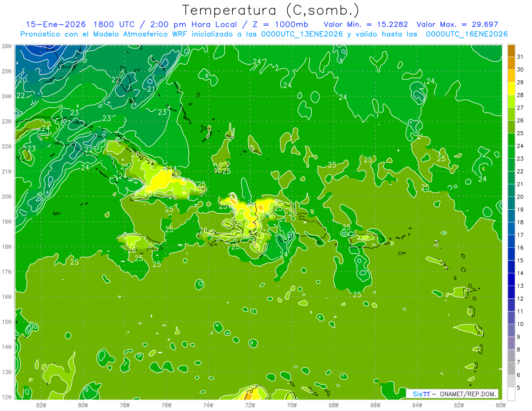532x411 pixels.
Task: Click the color scale label "9"
Action: pyautogui.click(x=518, y=337)
